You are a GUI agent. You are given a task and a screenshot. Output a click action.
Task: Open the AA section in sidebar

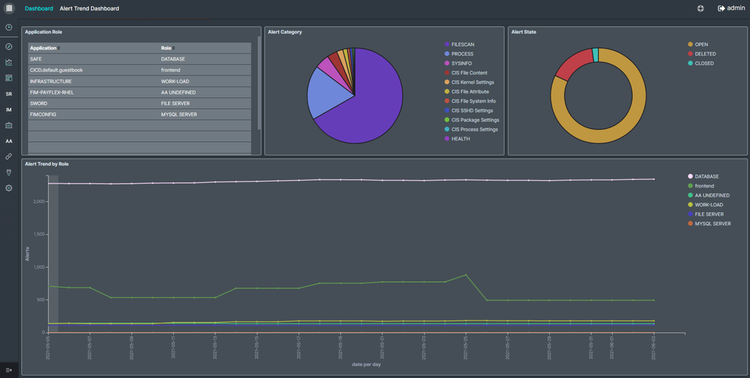[x=9, y=141]
